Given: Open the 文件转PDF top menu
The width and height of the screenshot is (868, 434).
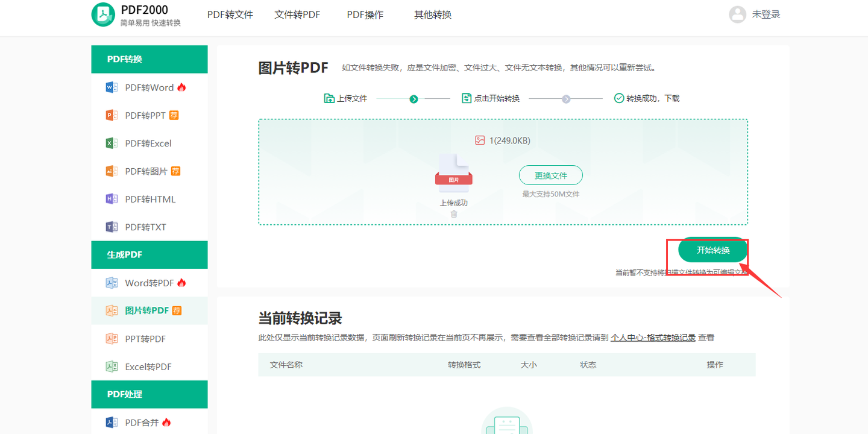Looking at the screenshot, I should 297,14.
